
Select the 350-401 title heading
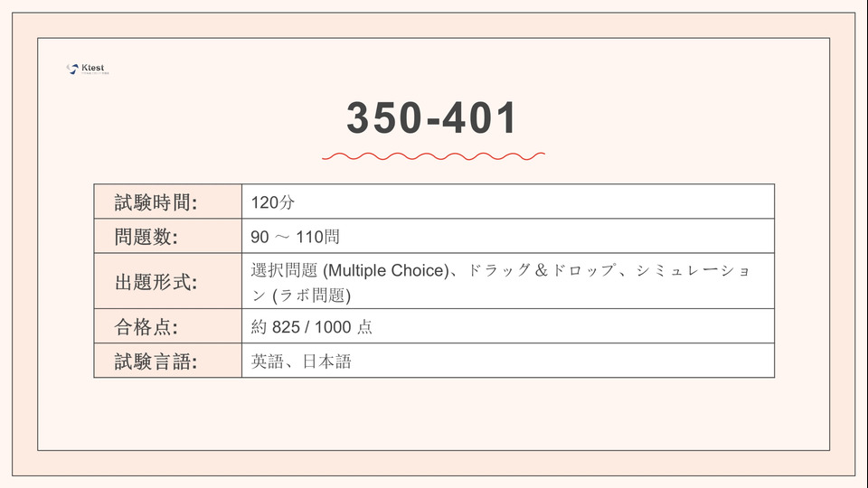pos(433,118)
